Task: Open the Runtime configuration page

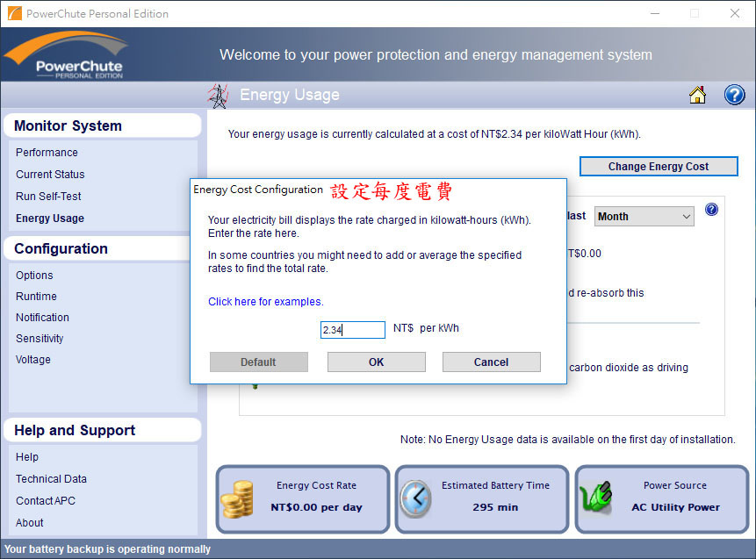Action: click(x=36, y=297)
